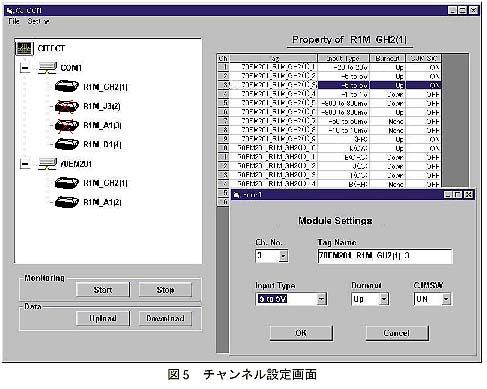Click the Input Type column header in table
The width and height of the screenshot is (487, 389).
[x=343, y=58]
